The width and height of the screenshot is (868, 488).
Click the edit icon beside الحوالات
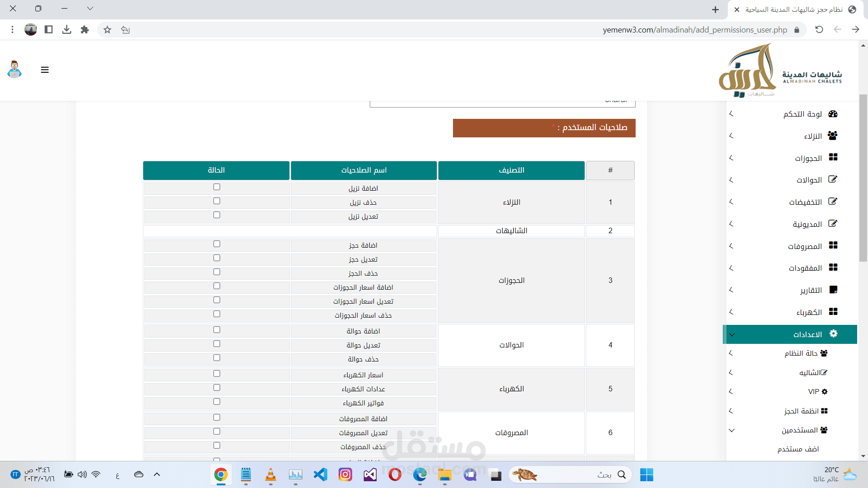click(x=833, y=179)
